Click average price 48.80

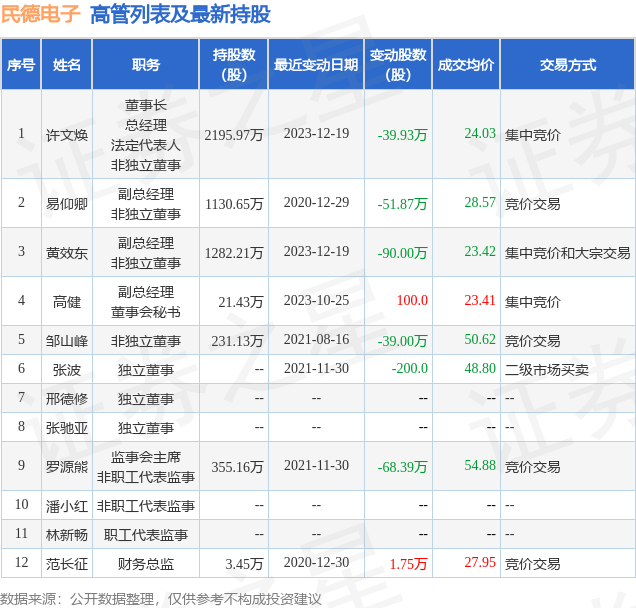click(480, 368)
